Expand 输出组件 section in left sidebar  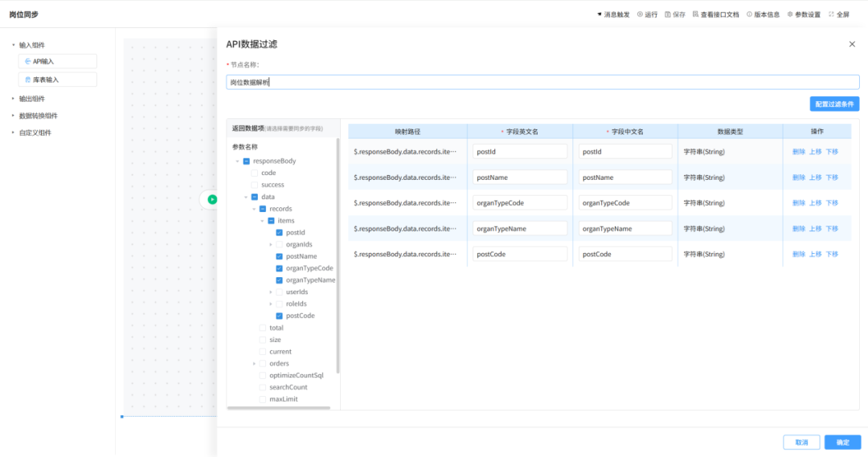coord(14,99)
